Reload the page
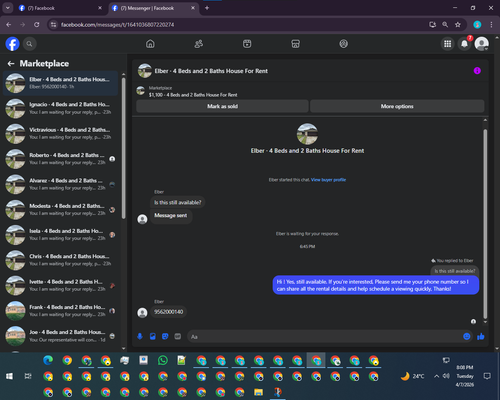 point(37,25)
